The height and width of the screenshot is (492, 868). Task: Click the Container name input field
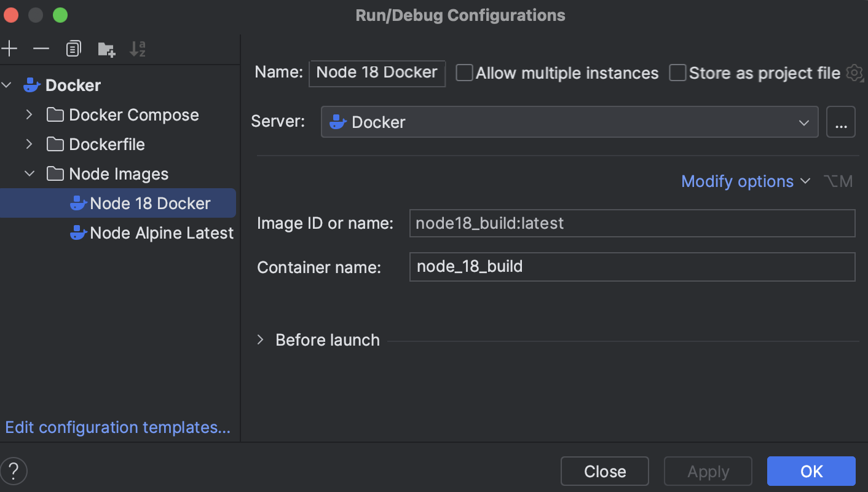click(x=632, y=267)
